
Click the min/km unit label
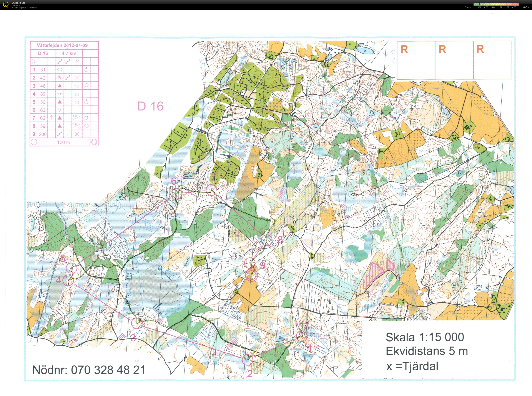526,7
